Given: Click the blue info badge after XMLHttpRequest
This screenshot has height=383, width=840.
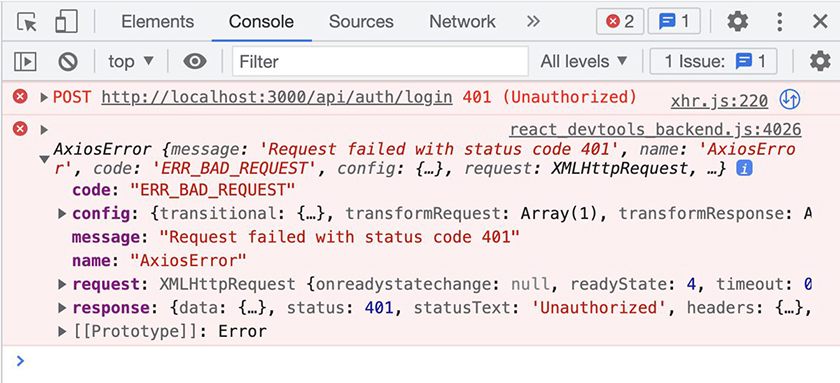Looking at the screenshot, I should (744, 169).
